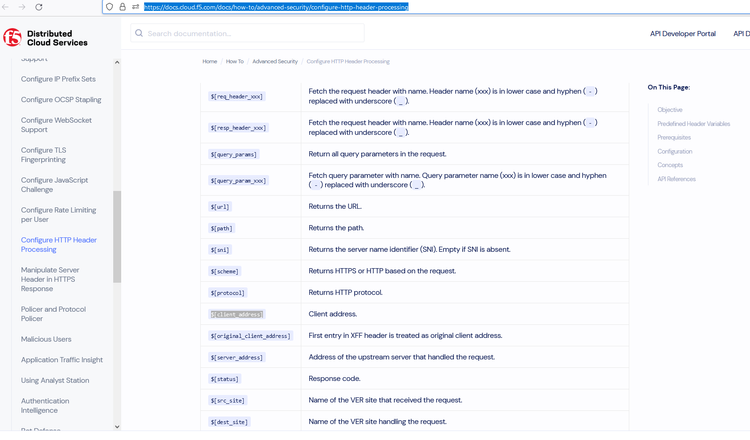This screenshot has width=750, height=440.
Task: Open Advanced Security breadcrumb
Action: 275,62
